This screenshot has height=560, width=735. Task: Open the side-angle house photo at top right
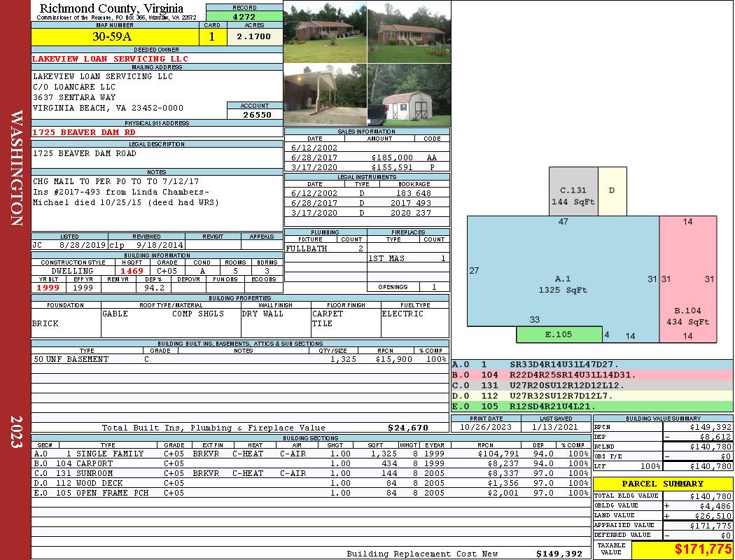[x=408, y=32]
